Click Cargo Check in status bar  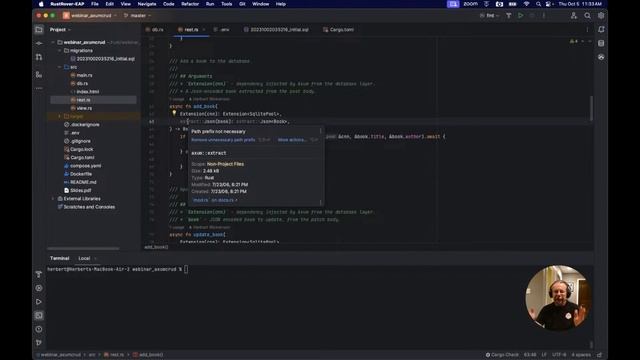tap(502, 355)
